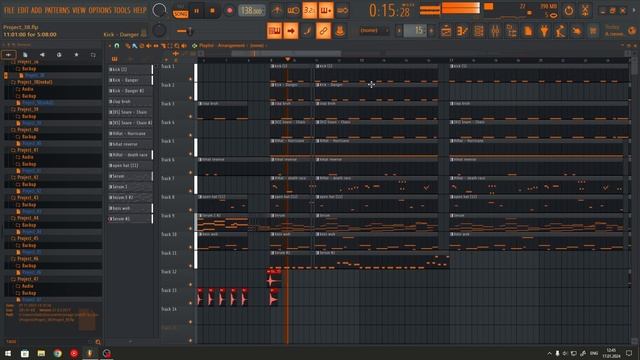Viewport: 640px width, 360px height.
Task: Click the main volume knob
Action: [x=159, y=10]
